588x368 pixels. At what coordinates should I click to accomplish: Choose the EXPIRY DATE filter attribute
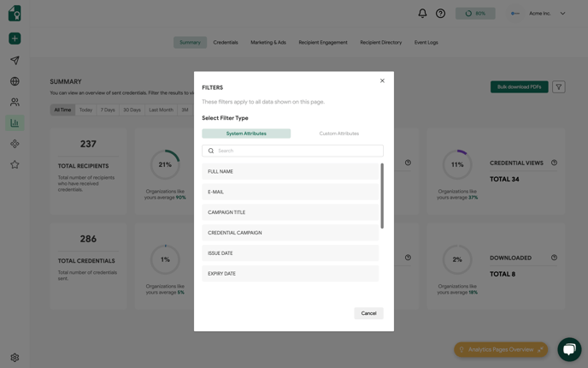(291, 274)
